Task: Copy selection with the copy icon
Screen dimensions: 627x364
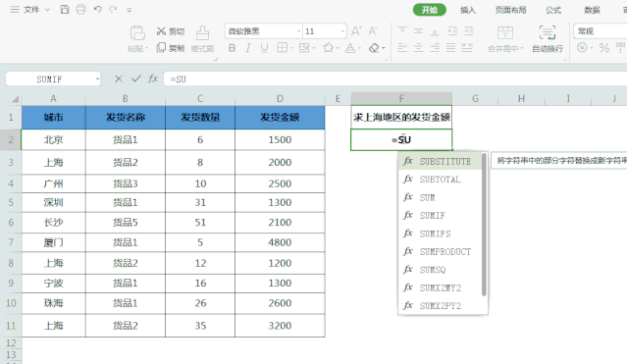Action: pos(161,48)
